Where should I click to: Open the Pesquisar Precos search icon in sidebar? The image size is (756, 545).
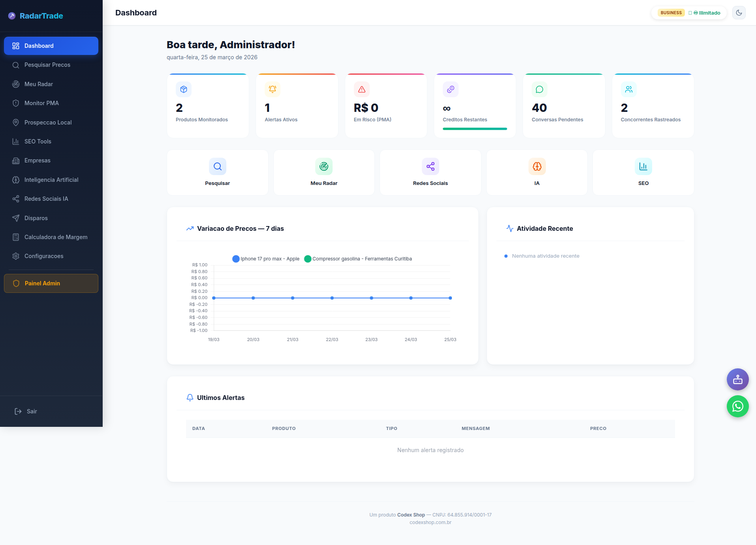pyautogui.click(x=16, y=65)
